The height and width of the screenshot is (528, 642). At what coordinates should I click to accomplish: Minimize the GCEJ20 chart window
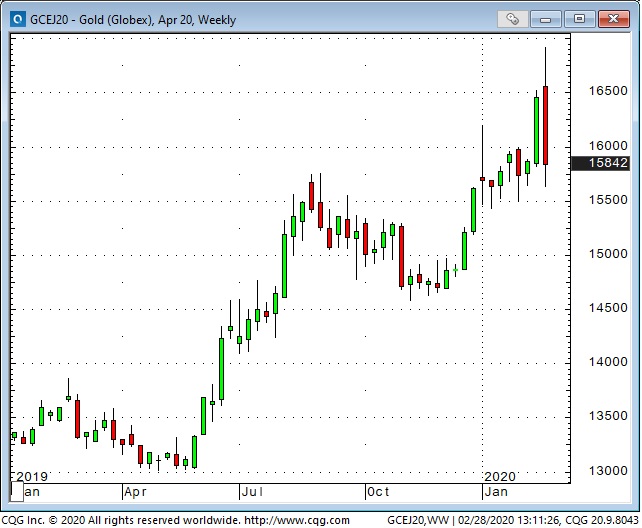tap(545, 19)
